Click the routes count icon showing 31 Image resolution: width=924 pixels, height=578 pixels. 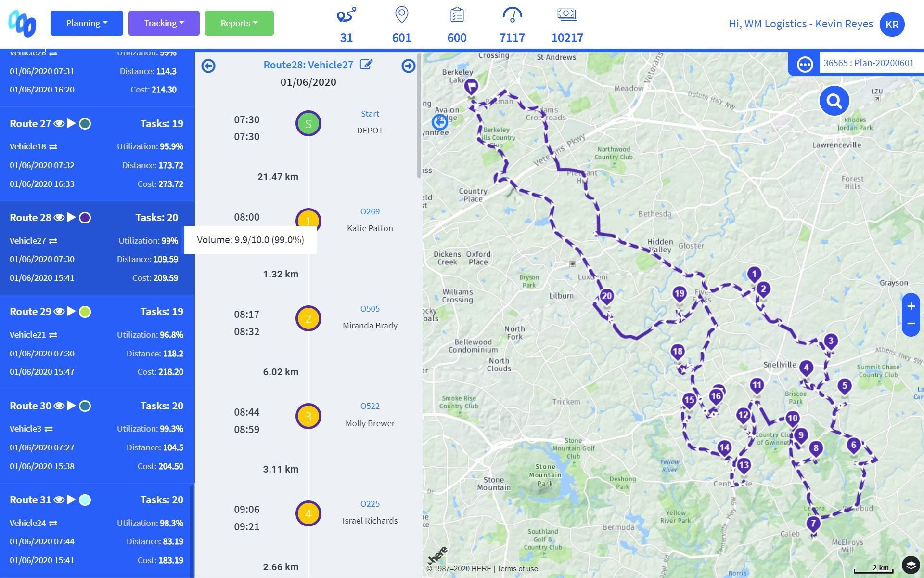pyautogui.click(x=346, y=15)
